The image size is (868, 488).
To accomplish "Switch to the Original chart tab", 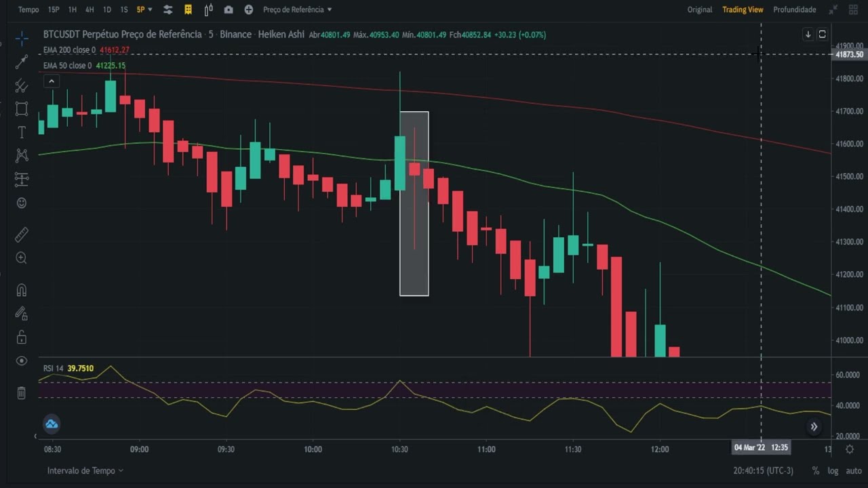I will click(x=700, y=9).
